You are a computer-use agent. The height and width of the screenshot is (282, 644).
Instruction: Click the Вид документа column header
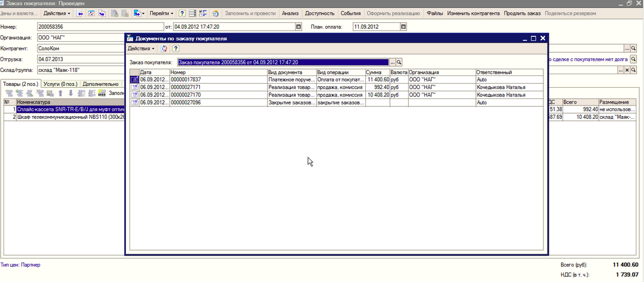click(x=292, y=72)
